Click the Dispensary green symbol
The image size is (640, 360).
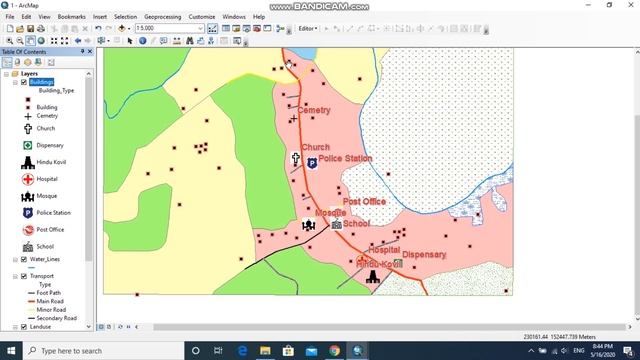(28, 145)
